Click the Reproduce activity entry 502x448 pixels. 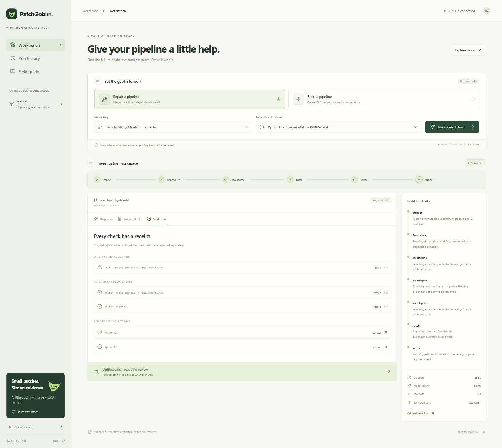(x=444, y=241)
